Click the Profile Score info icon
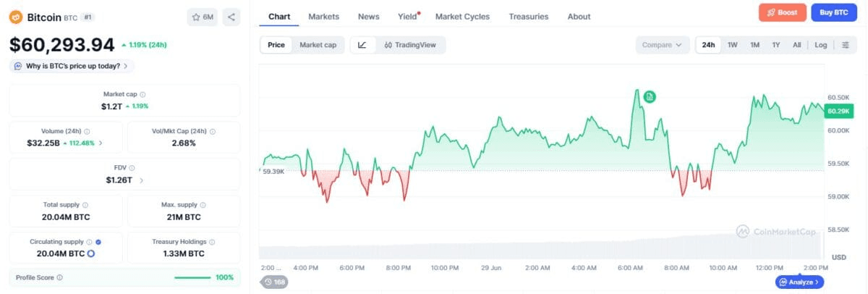 click(59, 277)
